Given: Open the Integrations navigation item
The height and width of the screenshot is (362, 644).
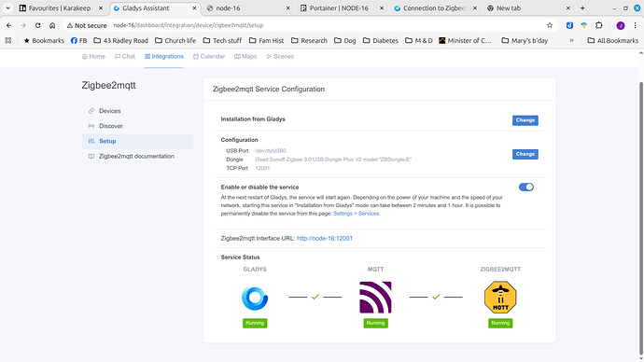Looking at the screenshot, I should pyautogui.click(x=164, y=56).
